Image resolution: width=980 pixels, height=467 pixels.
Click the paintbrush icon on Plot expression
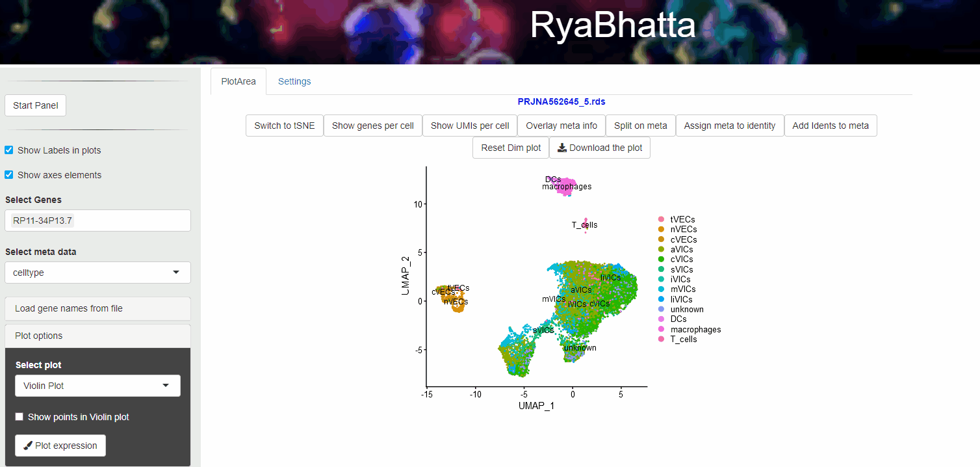[x=27, y=446]
